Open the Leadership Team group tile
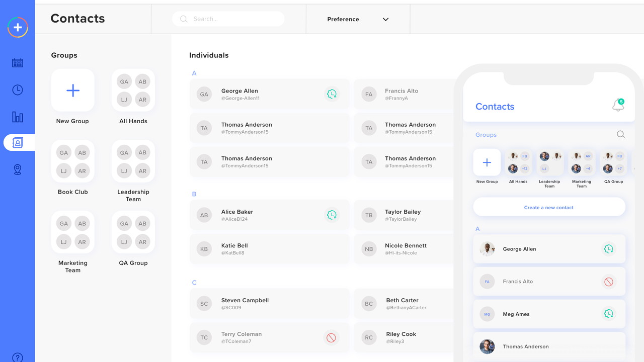644x362 pixels. [x=133, y=162]
